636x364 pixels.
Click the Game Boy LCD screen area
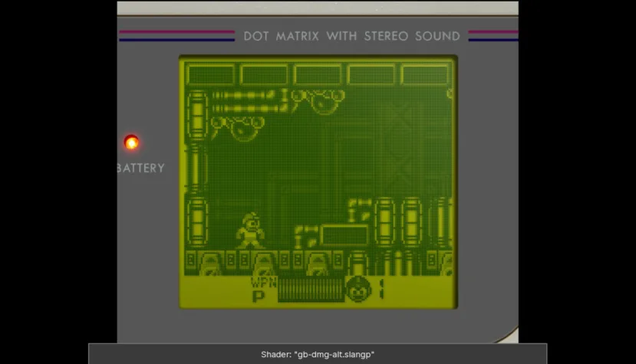(x=318, y=182)
